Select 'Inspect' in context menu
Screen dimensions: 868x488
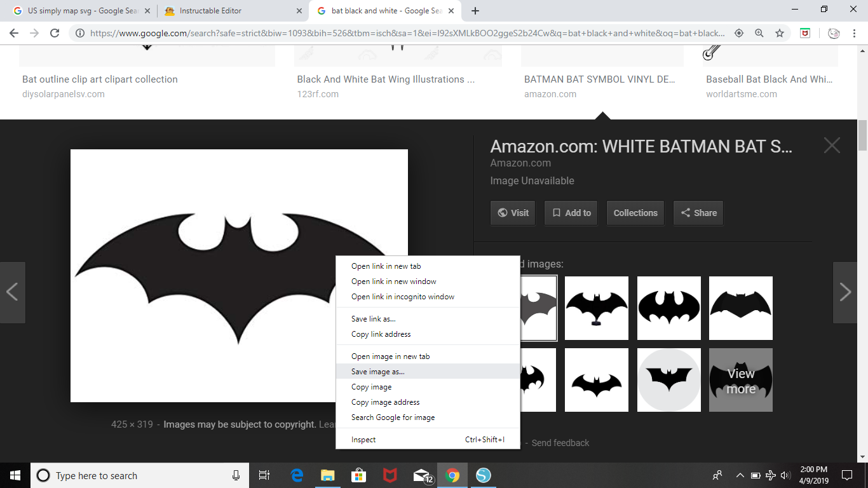[428, 440]
